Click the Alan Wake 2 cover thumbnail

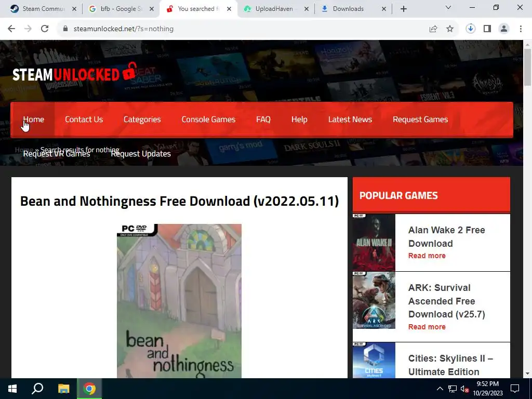point(374,242)
